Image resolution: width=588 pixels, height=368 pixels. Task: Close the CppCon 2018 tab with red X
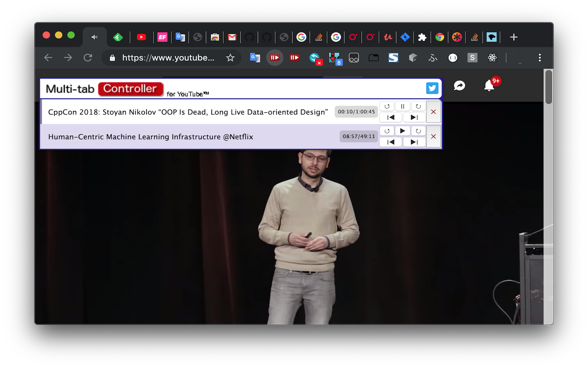click(x=434, y=112)
